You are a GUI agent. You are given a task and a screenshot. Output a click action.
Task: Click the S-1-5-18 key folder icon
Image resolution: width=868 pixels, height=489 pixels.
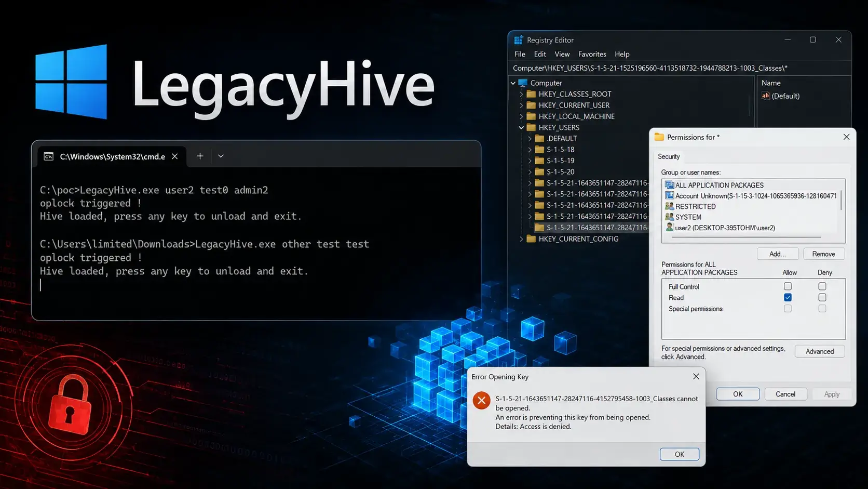[539, 149]
